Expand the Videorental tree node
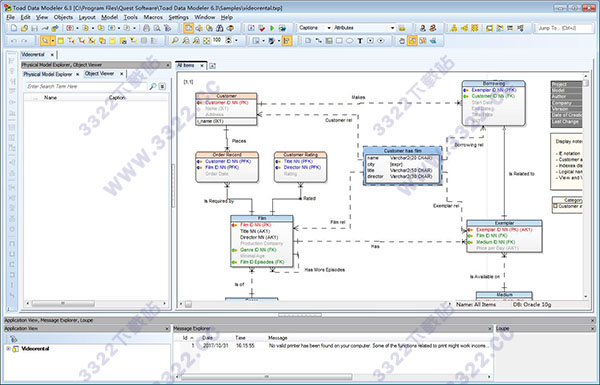The width and height of the screenshot is (600, 385). pyautogui.click(x=8, y=349)
